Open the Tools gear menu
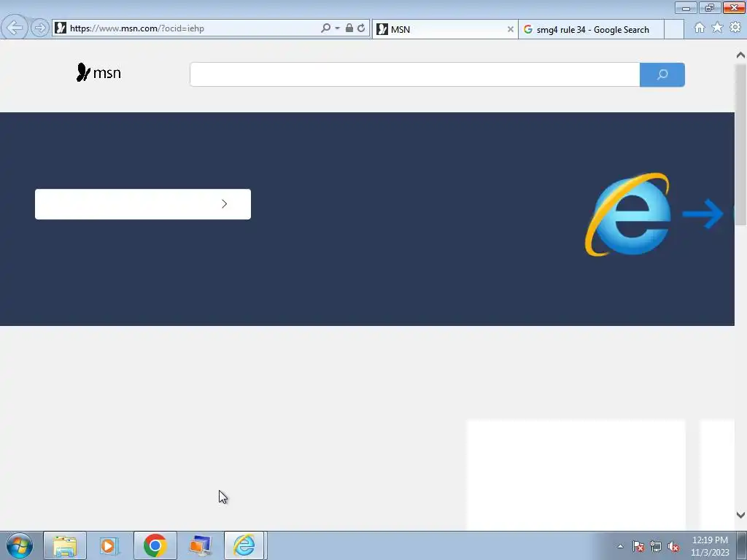This screenshot has width=747, height=560. point(735,28)
